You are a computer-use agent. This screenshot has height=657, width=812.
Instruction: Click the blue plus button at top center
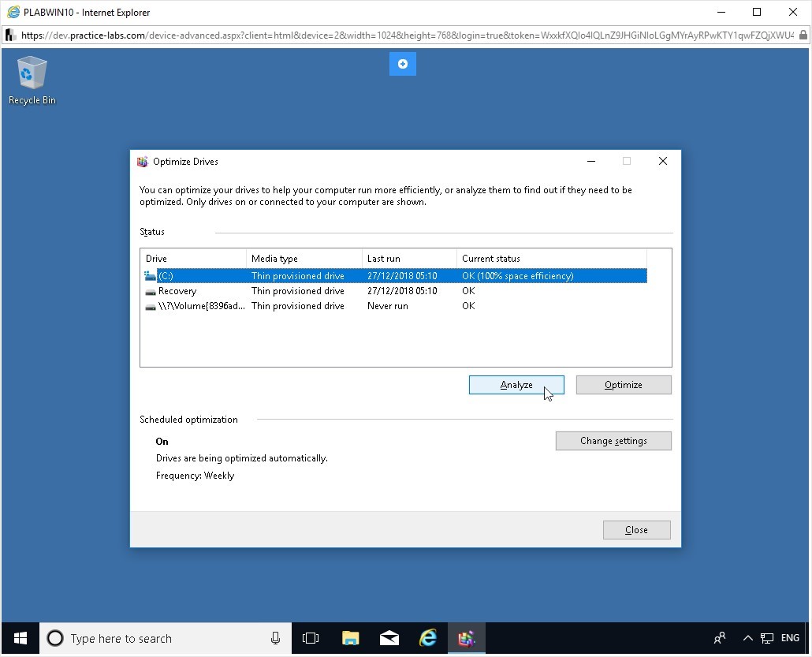(x=402, y=64)
